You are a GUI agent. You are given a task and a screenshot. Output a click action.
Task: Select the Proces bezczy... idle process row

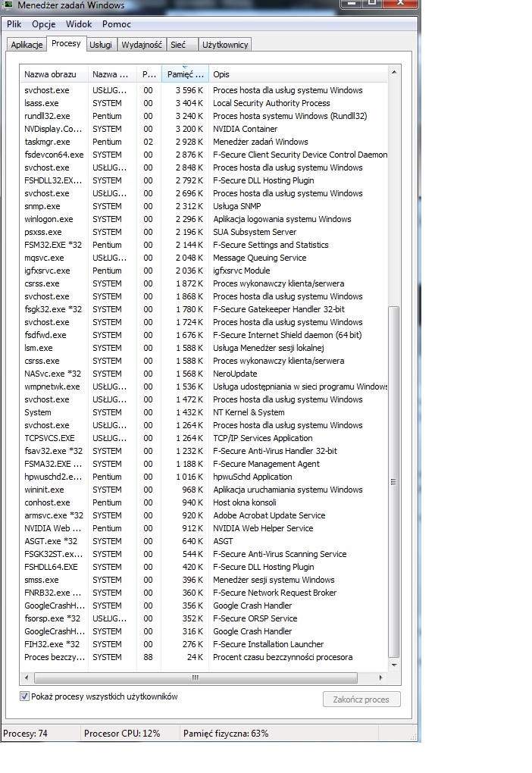[x=204, y=657]
